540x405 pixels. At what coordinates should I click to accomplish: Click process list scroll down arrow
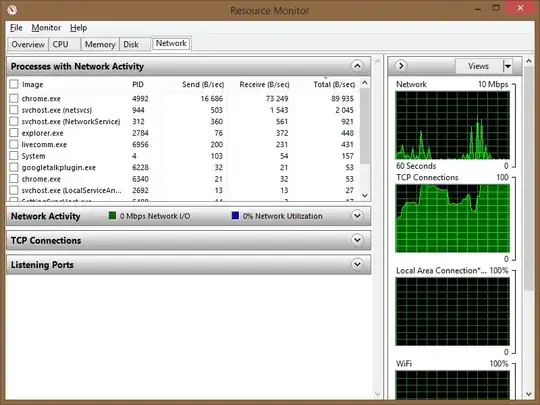(x=365, y=196)
